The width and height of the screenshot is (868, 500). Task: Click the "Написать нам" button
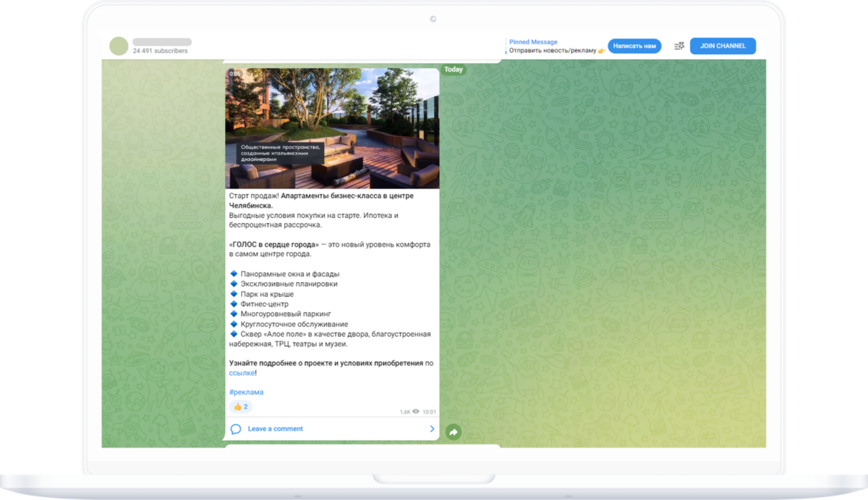[x=634, y=46]
